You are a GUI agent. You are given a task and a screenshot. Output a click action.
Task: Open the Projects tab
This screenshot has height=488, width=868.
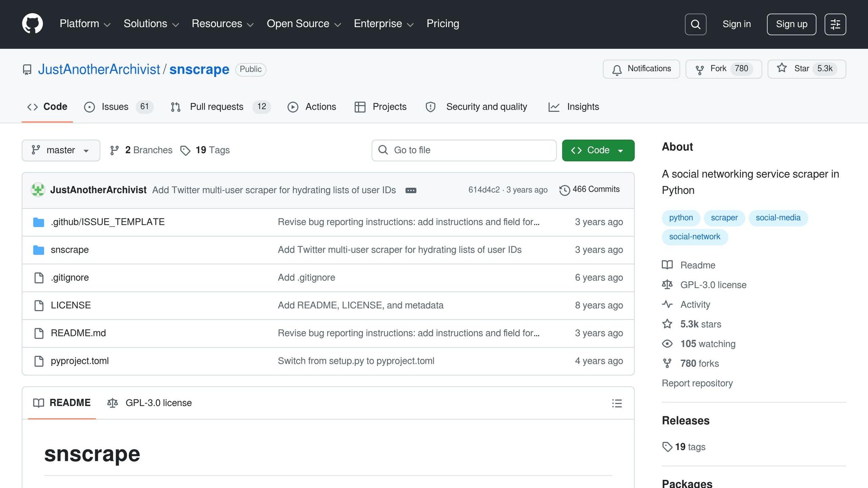coord(381,107)
